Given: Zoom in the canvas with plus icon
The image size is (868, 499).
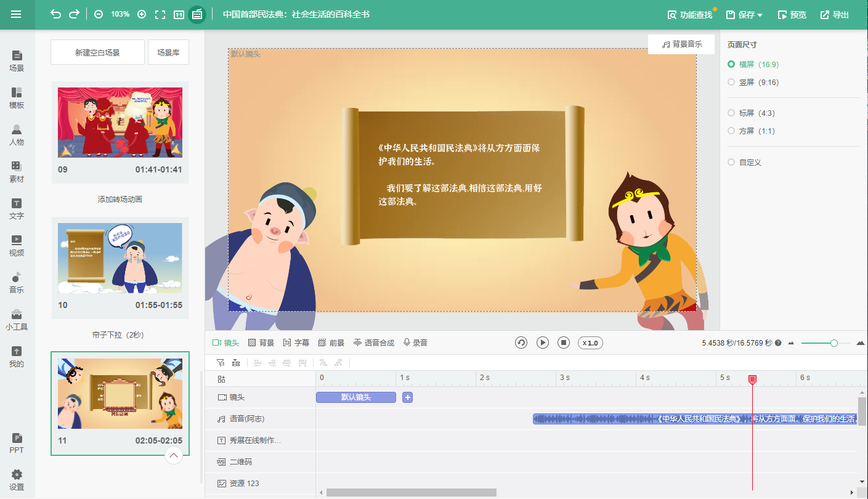Looking at the screenshot, I should pos(142,14).
